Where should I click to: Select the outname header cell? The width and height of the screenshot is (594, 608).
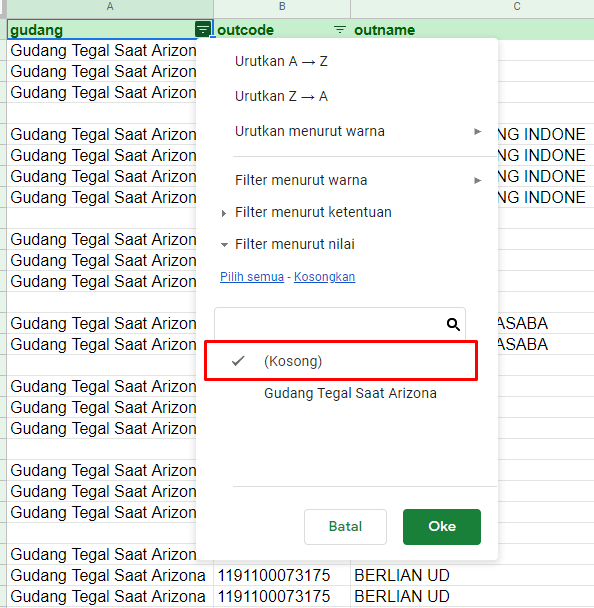pyautogui.click(x=472, y=30)
